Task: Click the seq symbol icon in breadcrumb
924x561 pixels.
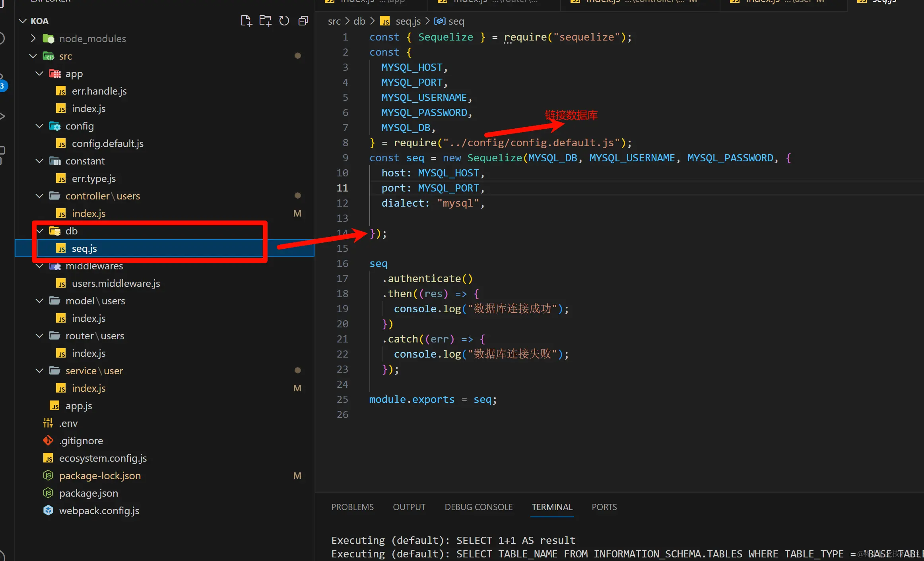Action: 439,21
